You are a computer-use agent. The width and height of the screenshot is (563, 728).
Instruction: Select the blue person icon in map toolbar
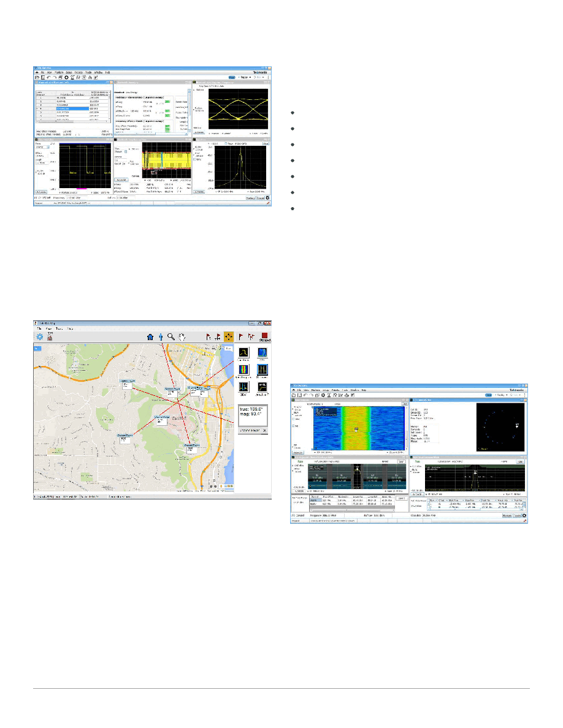pos(161,337)
